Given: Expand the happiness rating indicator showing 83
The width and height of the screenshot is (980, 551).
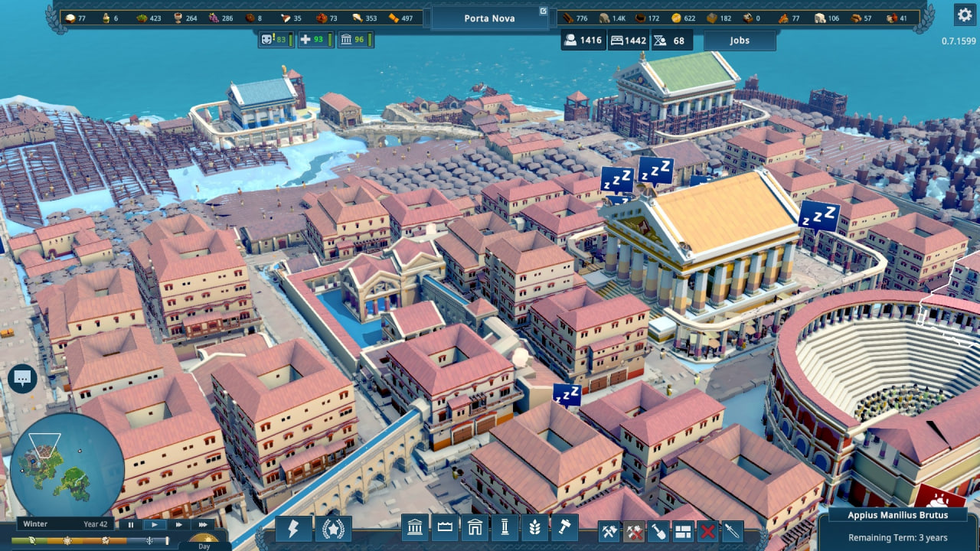Looking at the screenshot, I should (x=276, y=40).
